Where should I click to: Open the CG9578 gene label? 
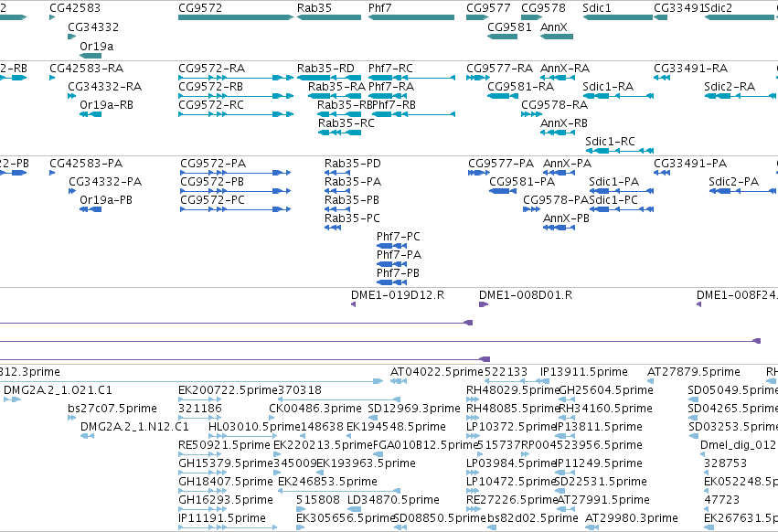pyautogui.click(x=543, y=8)
